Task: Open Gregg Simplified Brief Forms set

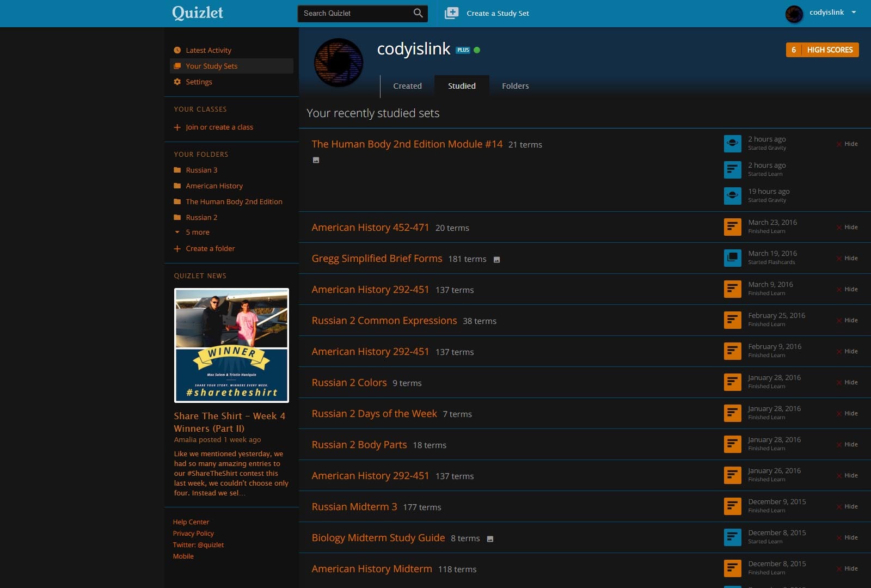Action: [x=377, y=259]
